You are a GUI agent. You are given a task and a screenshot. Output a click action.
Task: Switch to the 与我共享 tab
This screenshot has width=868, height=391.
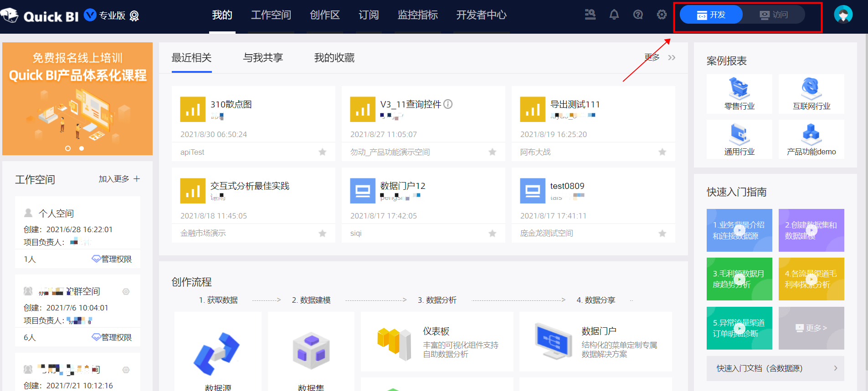point(263,58)
